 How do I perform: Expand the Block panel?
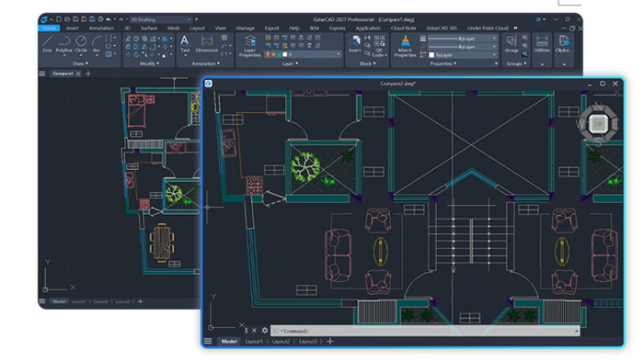click(x=368, y=63)
